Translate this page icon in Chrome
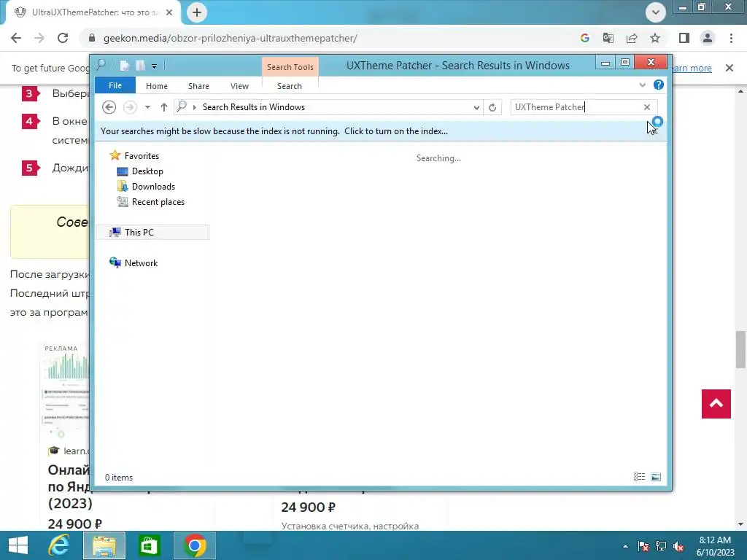Screen dimensions: 747x560 608,38
